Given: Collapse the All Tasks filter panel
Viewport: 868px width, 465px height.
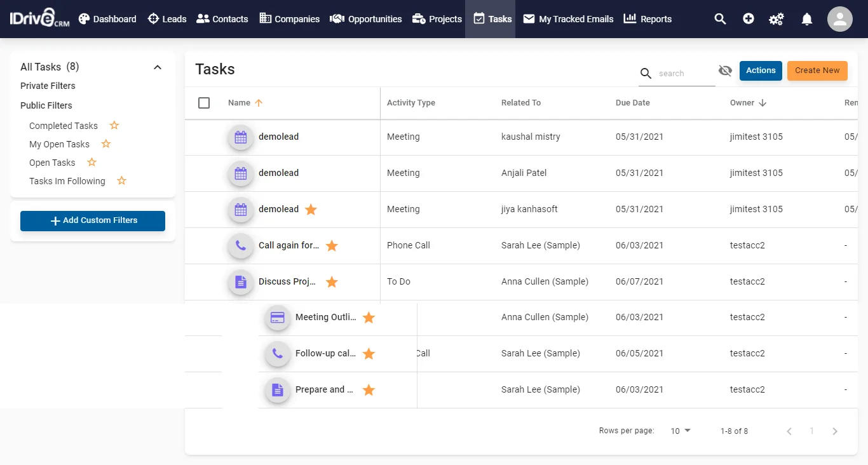Looking at the screenshot, I should [x=158, y=67].
